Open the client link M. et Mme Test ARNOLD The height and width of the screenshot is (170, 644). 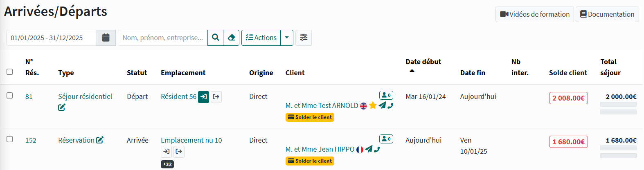[322, 105]
